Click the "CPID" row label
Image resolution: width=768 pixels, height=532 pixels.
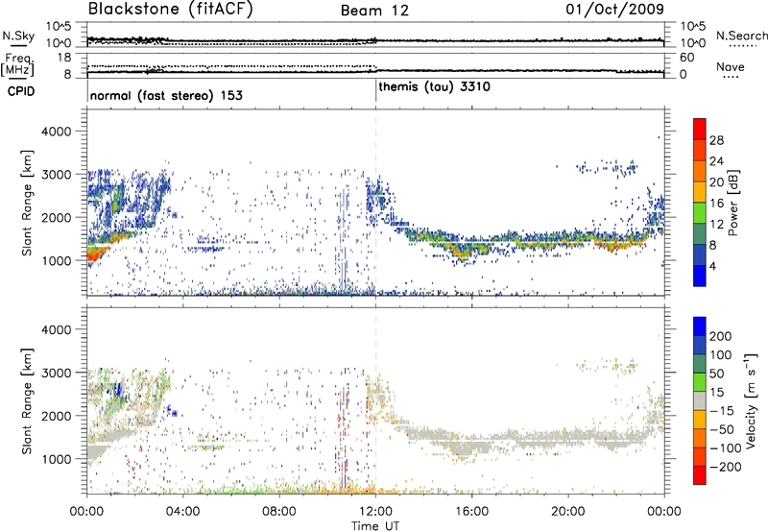[x=21, y=91]
